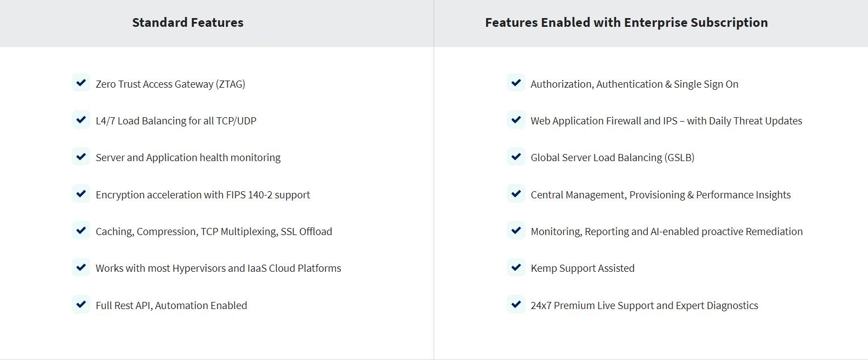Click checkmark beside 24x7 Premium Live Support

pos(516,305)
